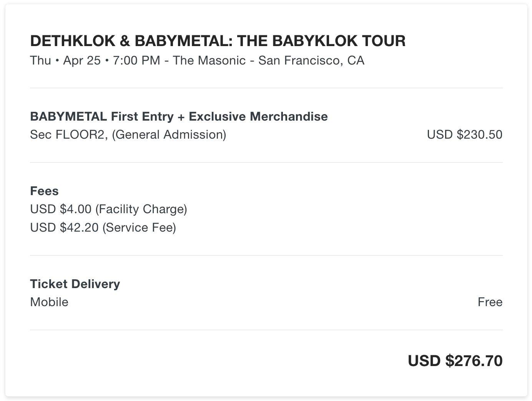Click the USD $4.00 Facility Charge line
The width and height of the screenshot is (532, 401).
point(108,209)
